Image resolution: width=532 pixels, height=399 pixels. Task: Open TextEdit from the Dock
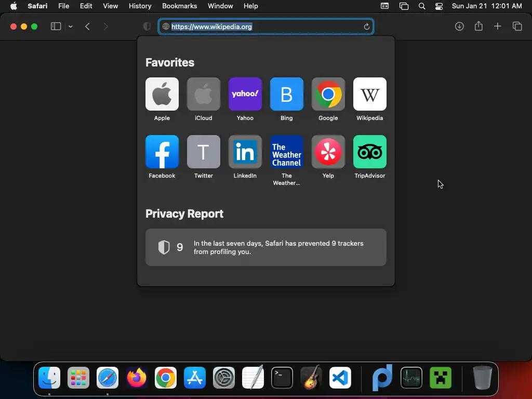pyautogui.click(x=253, y=378)
